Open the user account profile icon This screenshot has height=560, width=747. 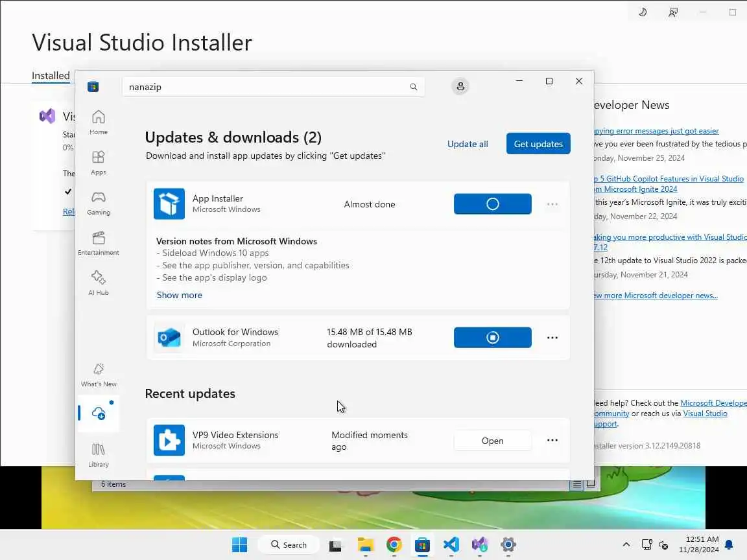click(x=460, y=86)
